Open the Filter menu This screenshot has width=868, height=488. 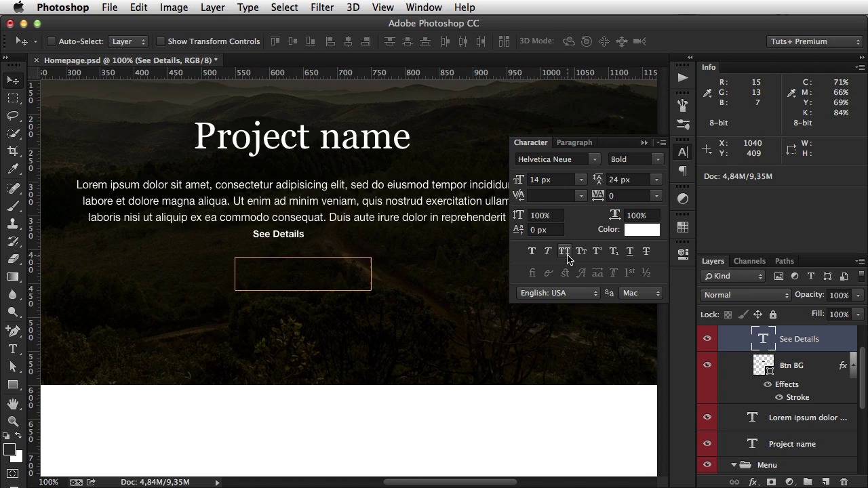pos(322,7)
